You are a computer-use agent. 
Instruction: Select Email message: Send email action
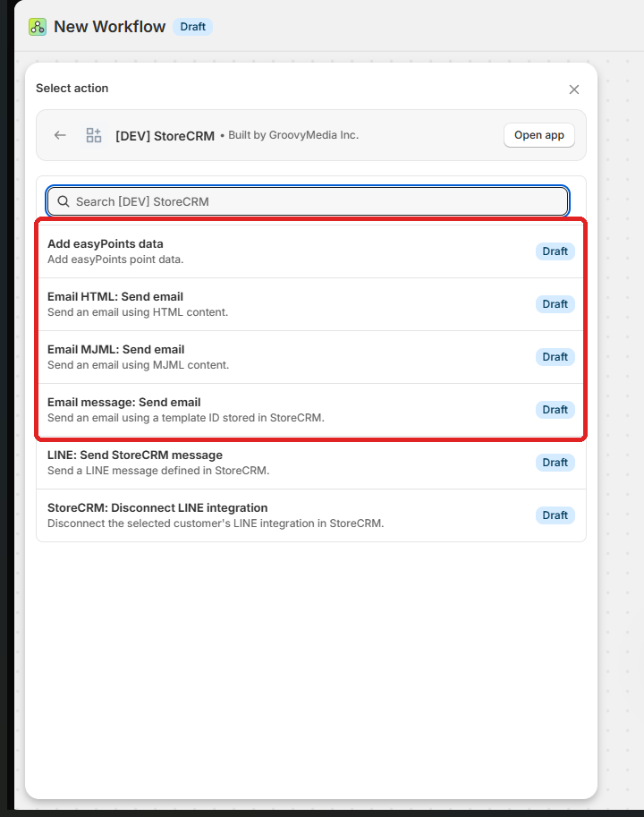click(x=311, y=410)
